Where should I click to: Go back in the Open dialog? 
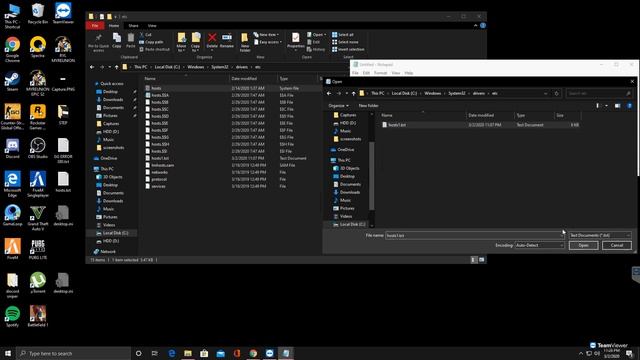pos(329,93)
